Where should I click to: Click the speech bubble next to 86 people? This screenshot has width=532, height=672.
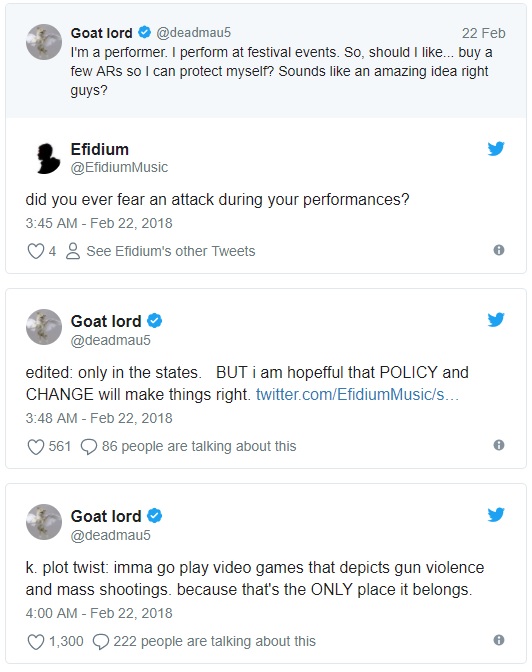(89, 447)
